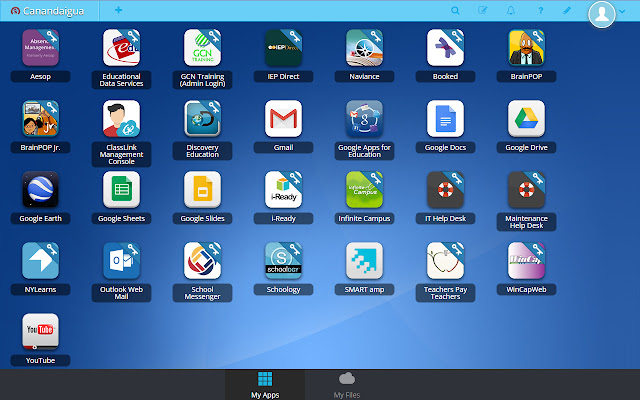
Task: Open the Google Slides icon
Action: [202, 189]
